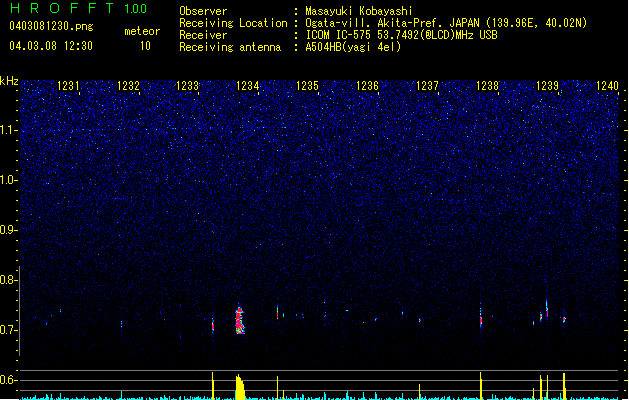Click the 0.7 kHz axis label

(9, 330)
